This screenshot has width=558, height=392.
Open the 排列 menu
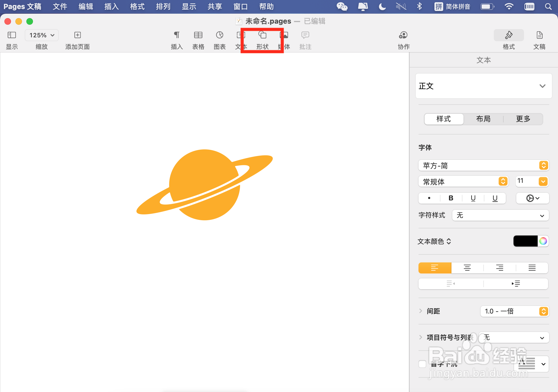[163, 7]
